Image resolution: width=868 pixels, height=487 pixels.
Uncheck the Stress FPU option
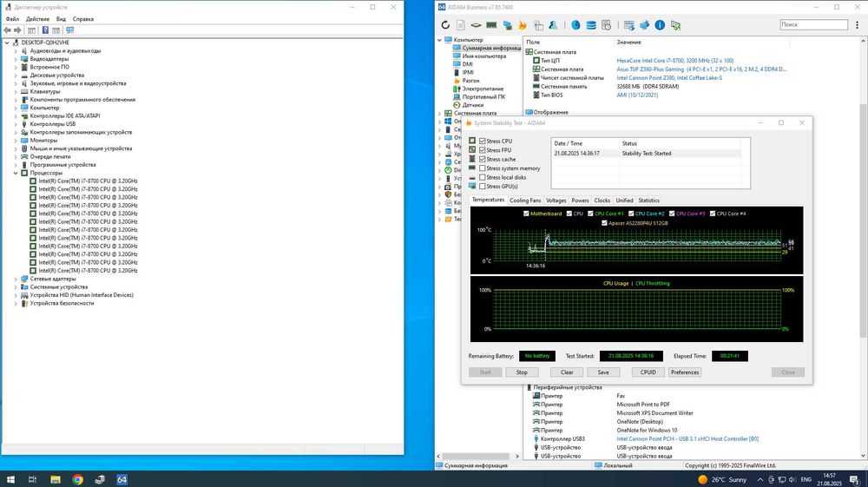click(x=483, y=150)
